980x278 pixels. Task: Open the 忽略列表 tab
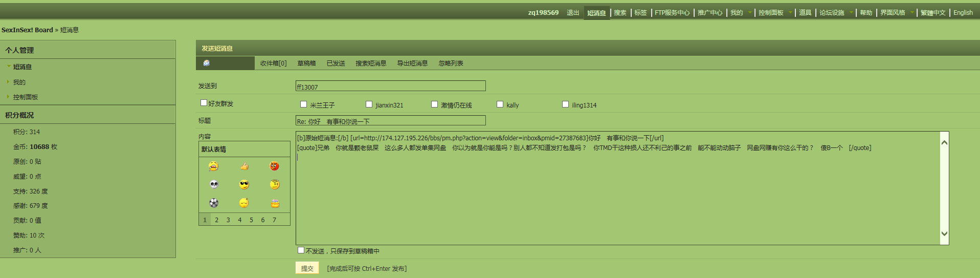pyautogui.click(x=451, y=63)
